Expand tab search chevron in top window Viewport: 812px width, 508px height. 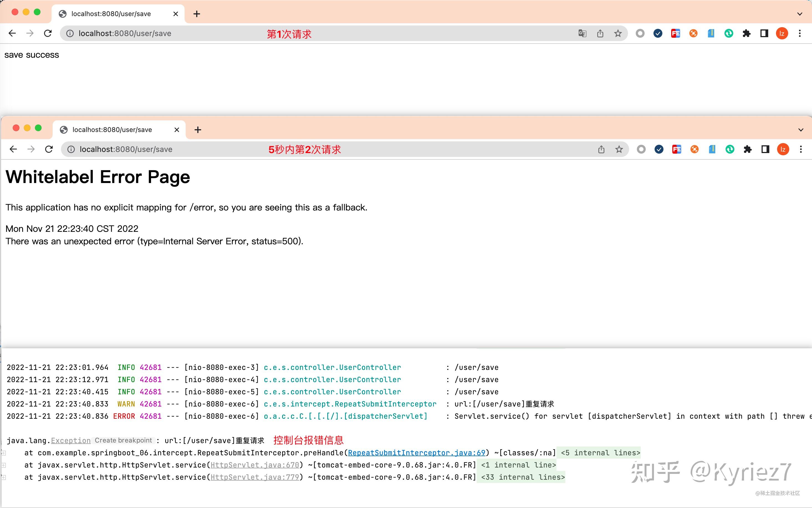coord(800,14)
